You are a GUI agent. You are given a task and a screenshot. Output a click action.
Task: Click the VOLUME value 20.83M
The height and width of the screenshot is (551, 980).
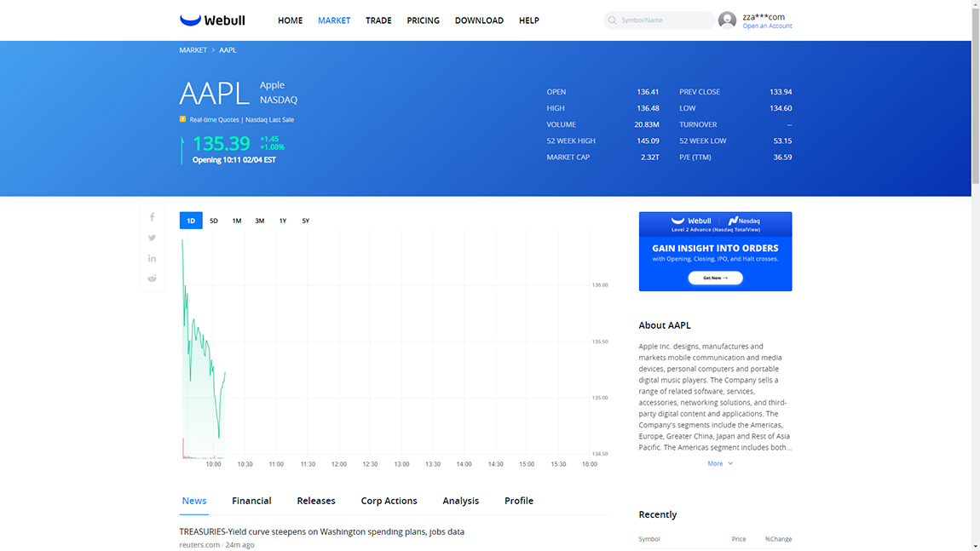(x=646, y=124)
